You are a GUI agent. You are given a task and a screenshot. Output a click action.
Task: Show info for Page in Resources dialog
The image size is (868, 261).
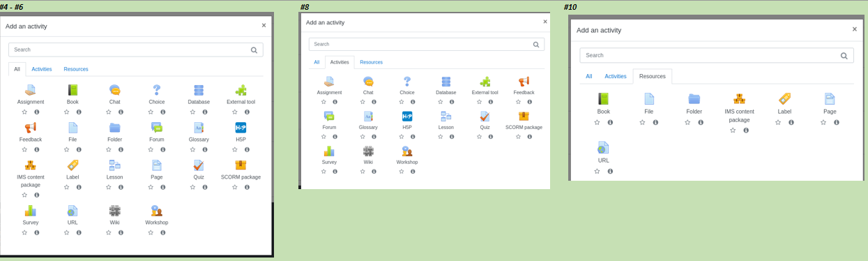[x=837, y=122]
